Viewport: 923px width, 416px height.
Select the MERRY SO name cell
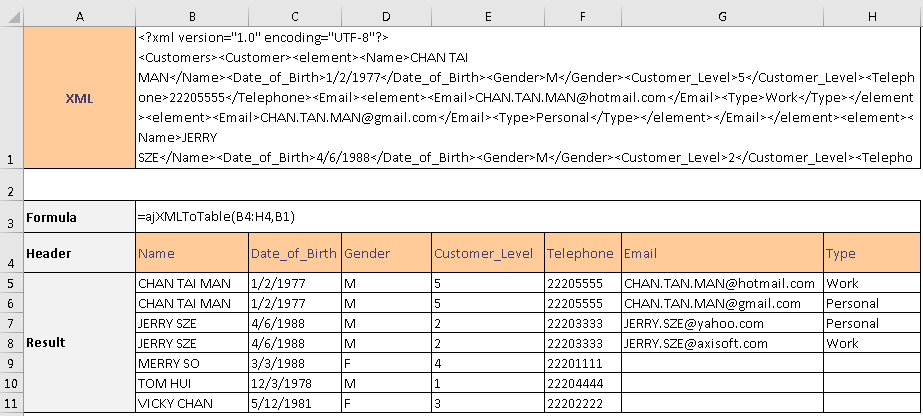[x=191, y=362]
